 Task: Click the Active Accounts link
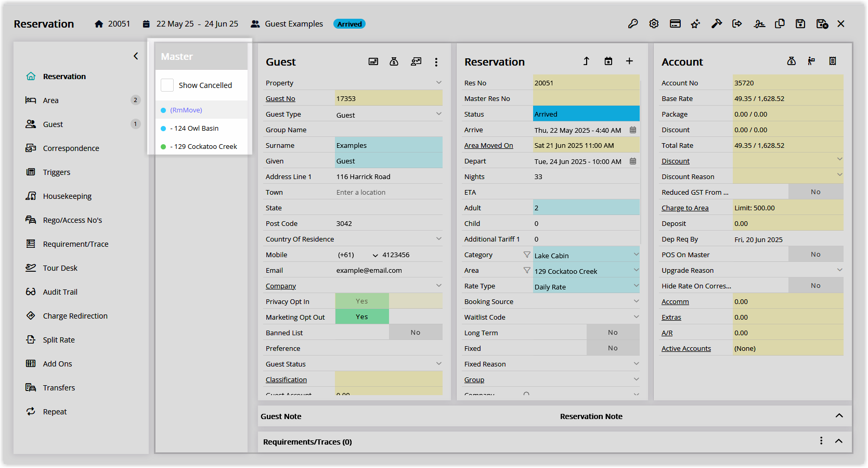686,349
